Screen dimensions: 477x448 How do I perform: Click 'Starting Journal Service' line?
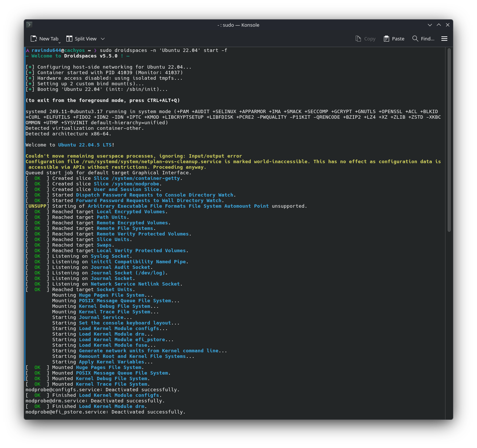click(x=92, y=317)
